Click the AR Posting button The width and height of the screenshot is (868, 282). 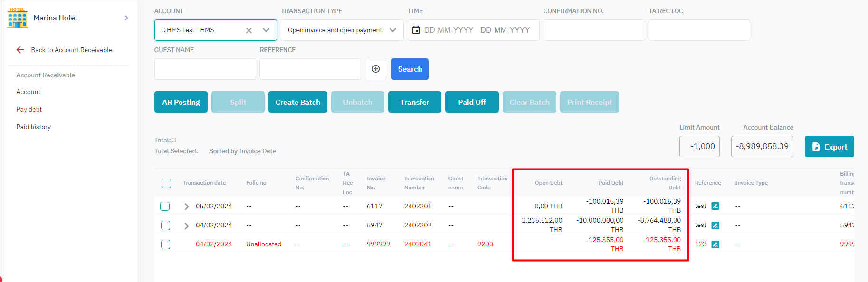click(181, 102)
